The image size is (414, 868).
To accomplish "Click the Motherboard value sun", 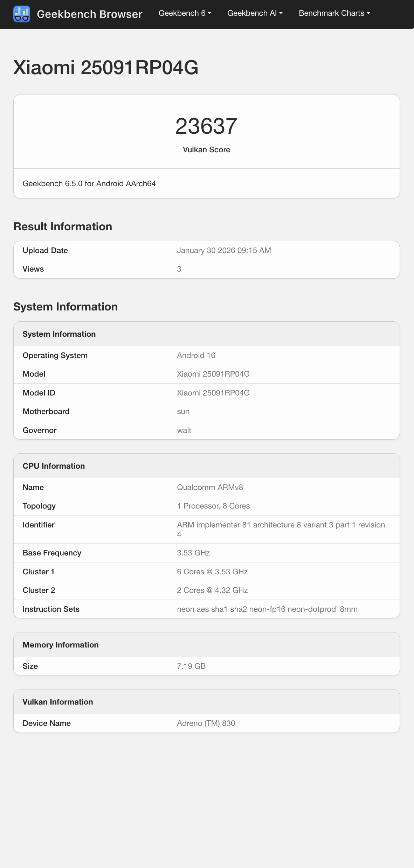I will click(x=183, y=411).
